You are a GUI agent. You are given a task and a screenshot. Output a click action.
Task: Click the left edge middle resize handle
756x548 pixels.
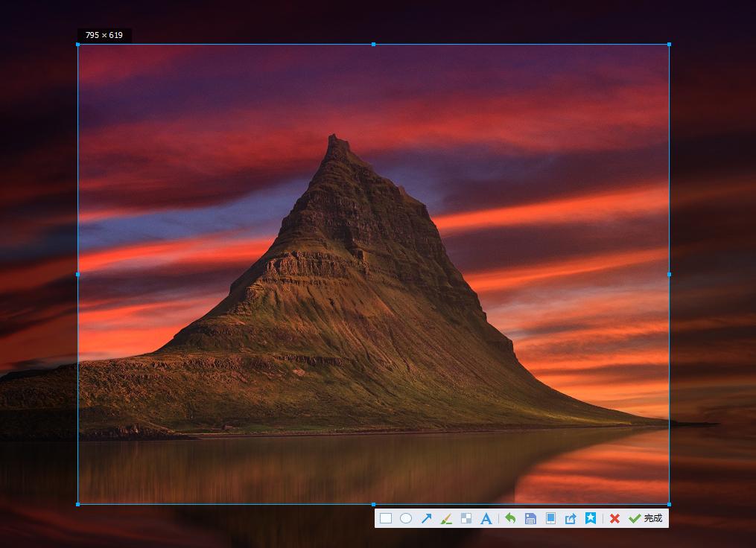[78, 275]
